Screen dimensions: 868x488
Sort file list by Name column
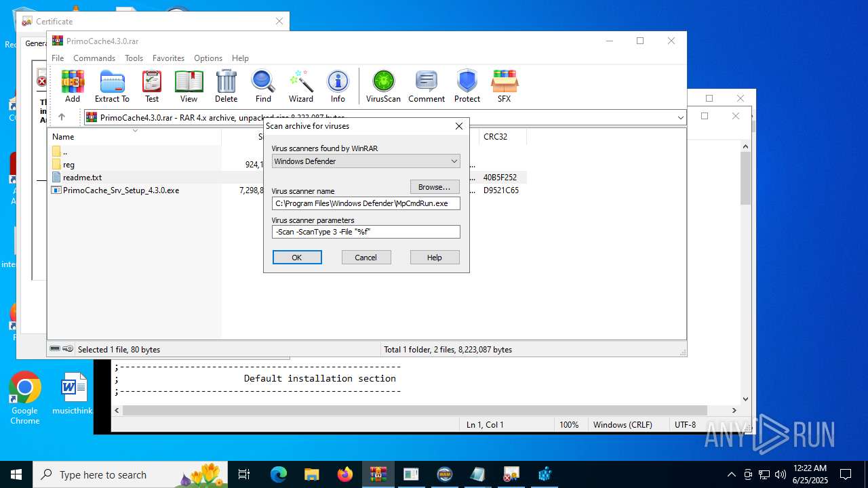point(134,137)
